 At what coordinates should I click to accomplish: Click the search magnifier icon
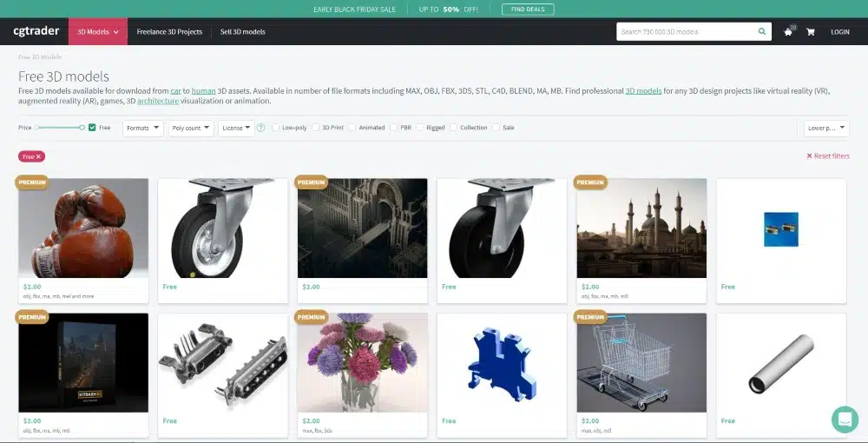pyautogui.click(x=762, y=32)
